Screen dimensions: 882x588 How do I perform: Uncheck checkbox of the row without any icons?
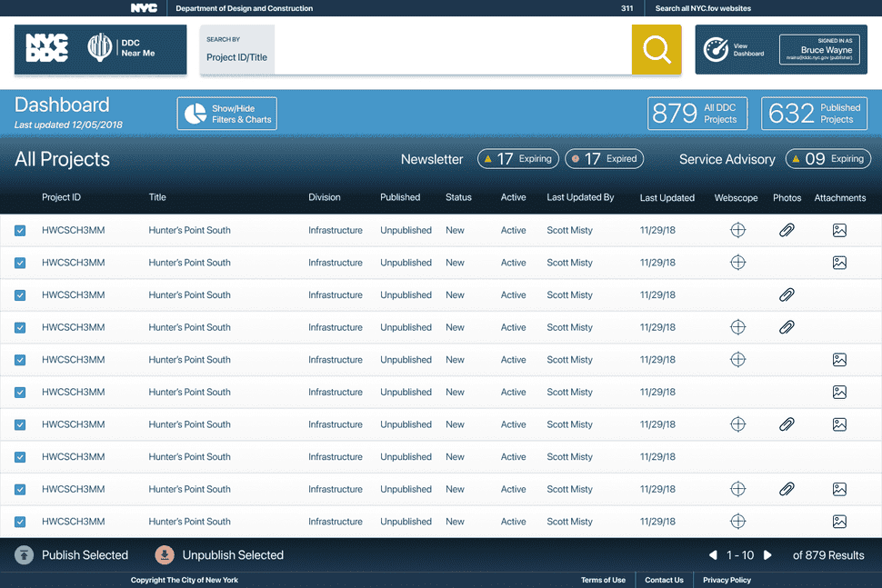(x=20, y=457)
